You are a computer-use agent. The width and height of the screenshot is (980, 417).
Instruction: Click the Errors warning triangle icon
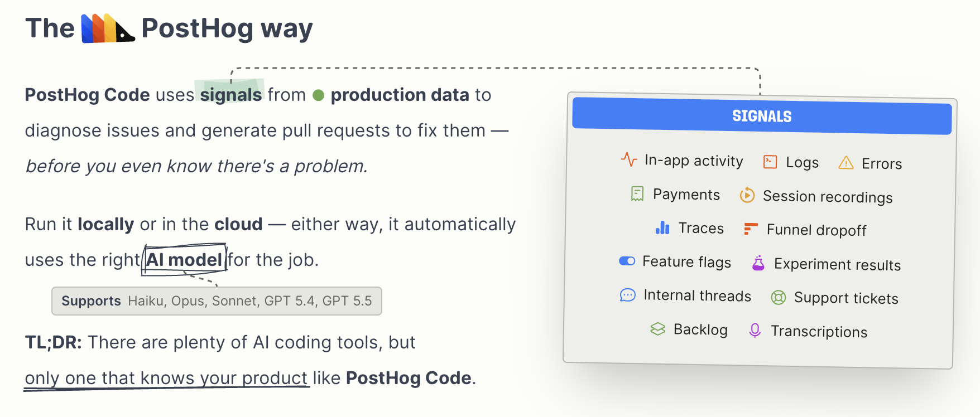(846, 162)
